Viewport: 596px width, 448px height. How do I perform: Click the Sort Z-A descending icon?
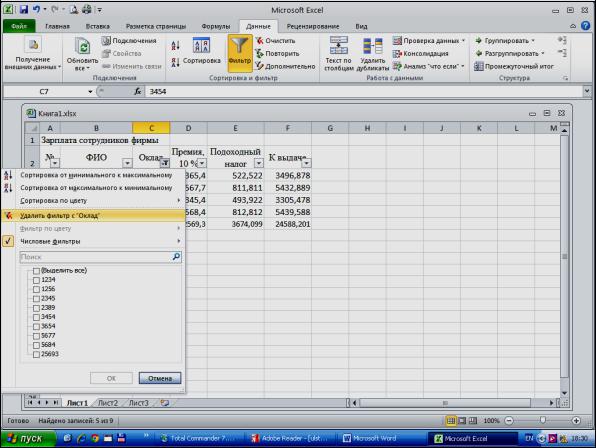point(175,62)
